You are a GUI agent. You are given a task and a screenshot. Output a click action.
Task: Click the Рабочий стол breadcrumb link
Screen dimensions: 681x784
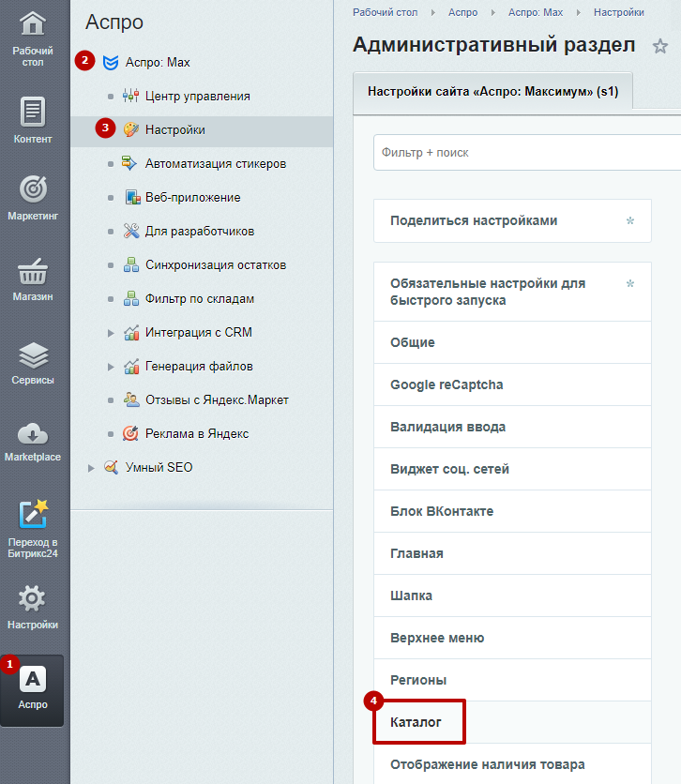(x=385, y=12)
